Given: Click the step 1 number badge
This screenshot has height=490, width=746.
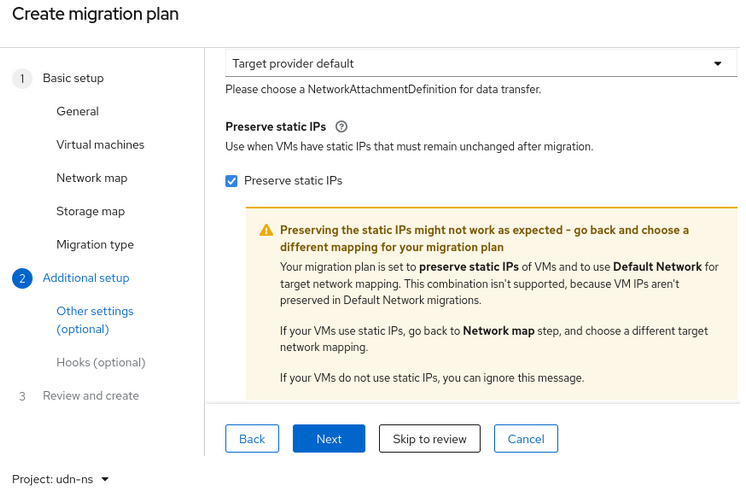Looking at the screenshot, I should (x=22, y=78).
